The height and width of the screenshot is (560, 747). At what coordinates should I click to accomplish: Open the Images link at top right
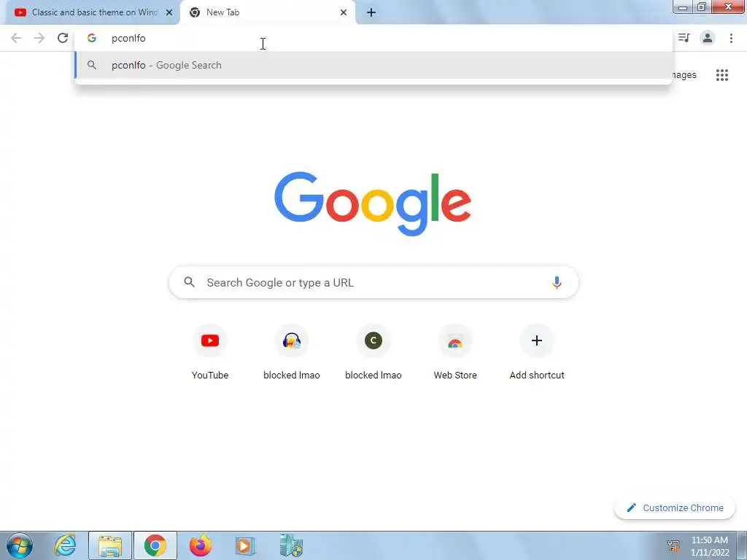684,75
